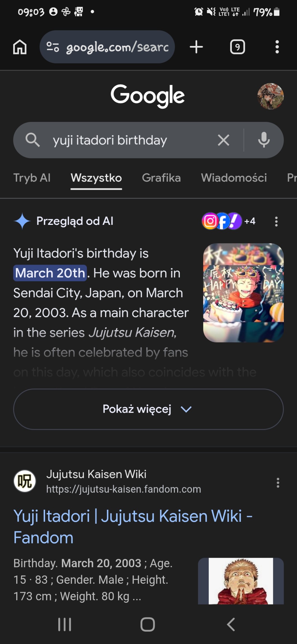The width and height of the screenshot is (297, 644).
Task: Start voice search with microphone icon
Action: (x=264, y=140)
